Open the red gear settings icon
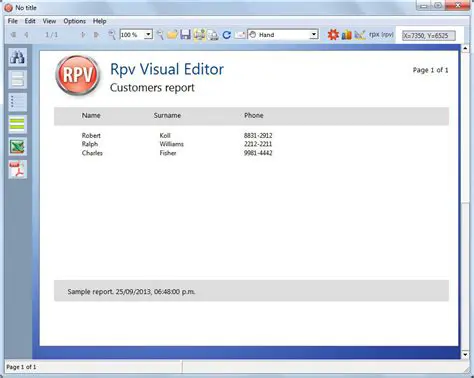This screenshot has width=474, height=378. pos(333,35)
